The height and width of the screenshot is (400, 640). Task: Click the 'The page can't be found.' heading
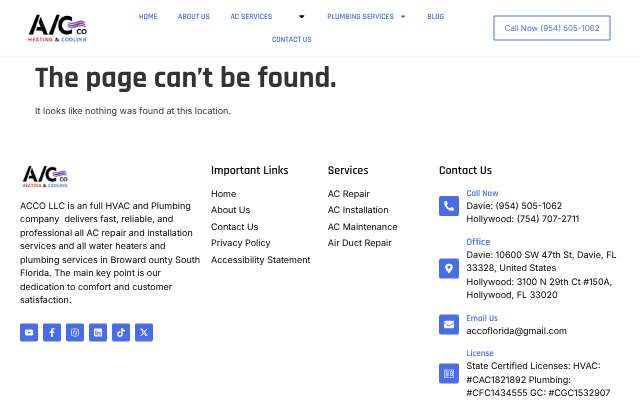(x=186, y=78)
